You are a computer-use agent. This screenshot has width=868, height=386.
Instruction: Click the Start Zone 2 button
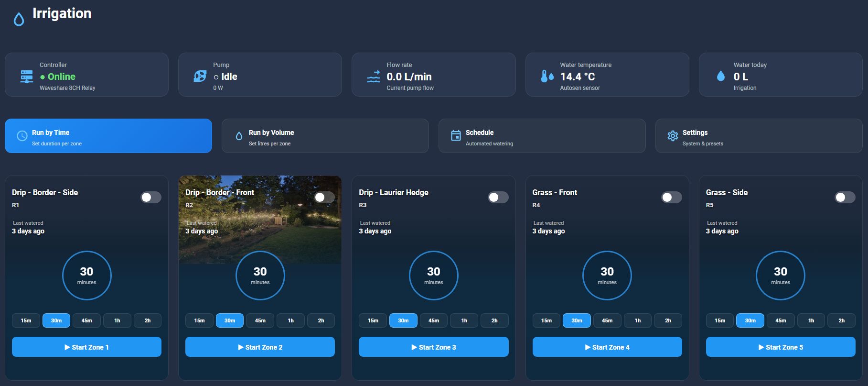pos(260,347)
